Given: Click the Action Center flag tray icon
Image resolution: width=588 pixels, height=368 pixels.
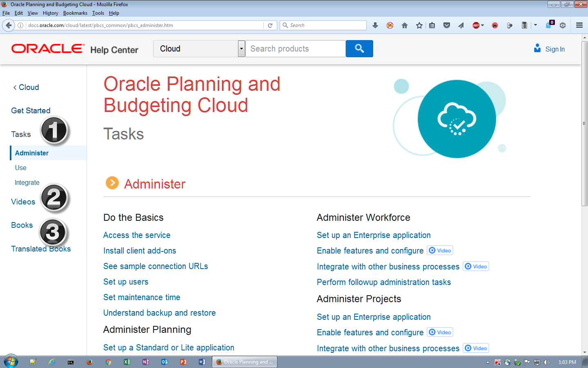Looking at the screenshot, I should click(x=527, y=362).
